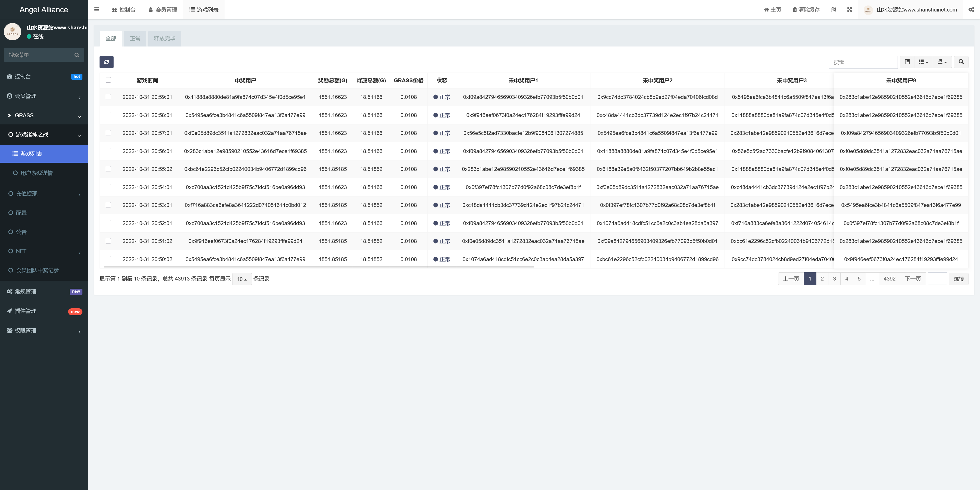This screenshot has width=980, height=490.
Task: Open the settings gears icon at top right
Action: tap(973, 9)
